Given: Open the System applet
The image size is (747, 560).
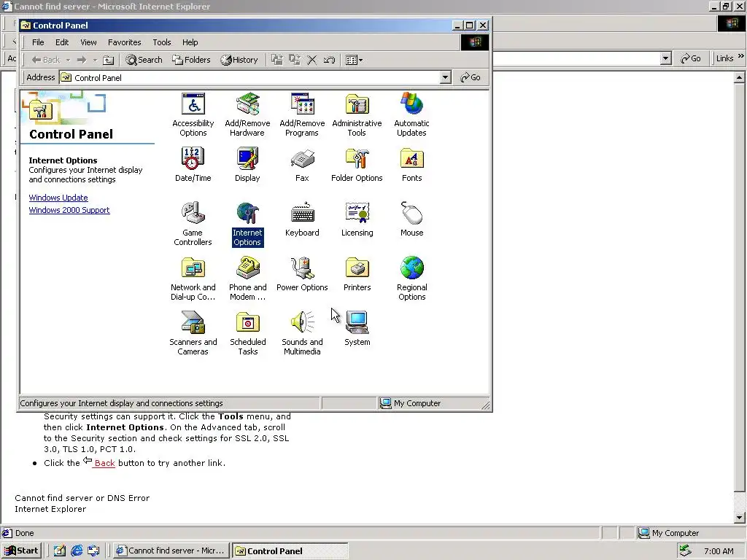Looking at the screenshot, I should pyautogui.click(x=357, y=329).
